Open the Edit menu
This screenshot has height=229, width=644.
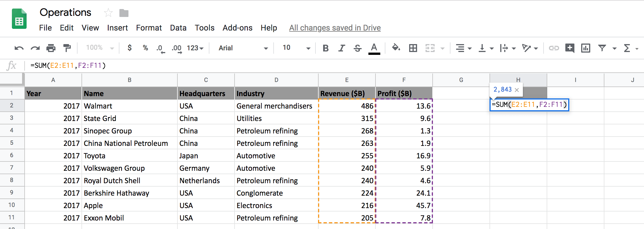tap(67, 28)
